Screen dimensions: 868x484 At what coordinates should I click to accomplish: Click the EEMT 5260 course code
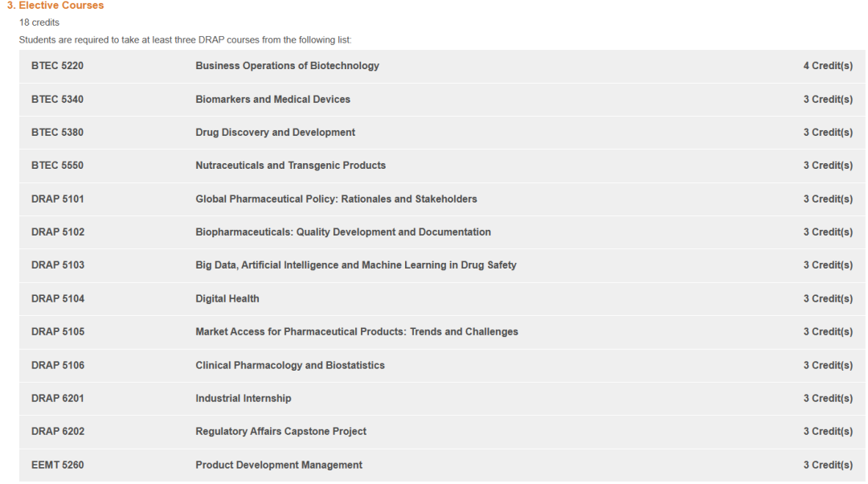coord(57,466)
